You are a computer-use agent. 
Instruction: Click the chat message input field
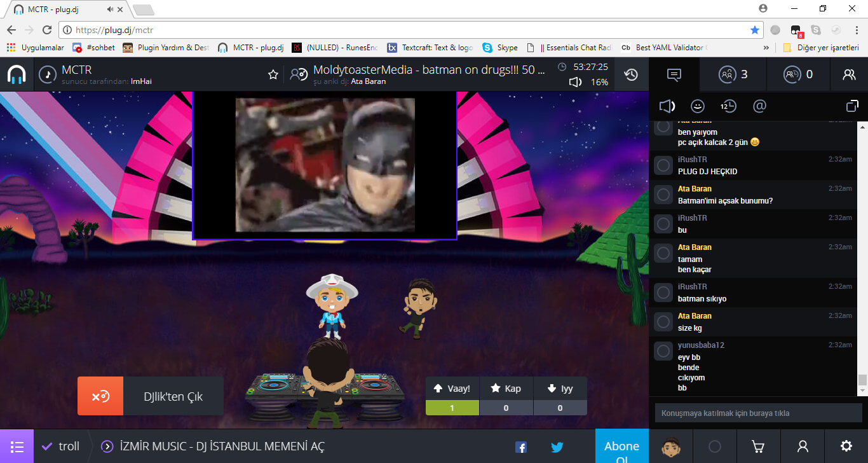point(759,413)
